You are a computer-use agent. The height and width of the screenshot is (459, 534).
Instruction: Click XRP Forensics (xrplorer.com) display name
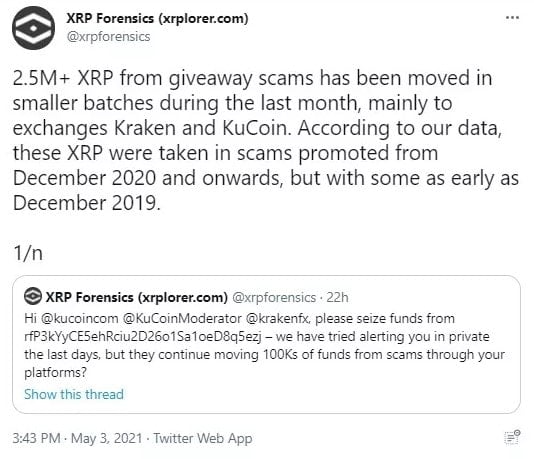[x=157, y=18]
